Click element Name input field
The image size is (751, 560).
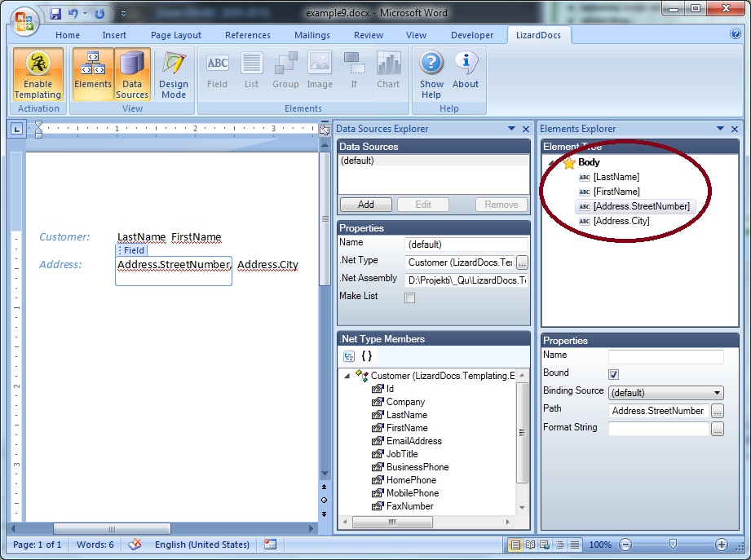tap(665, 356)
